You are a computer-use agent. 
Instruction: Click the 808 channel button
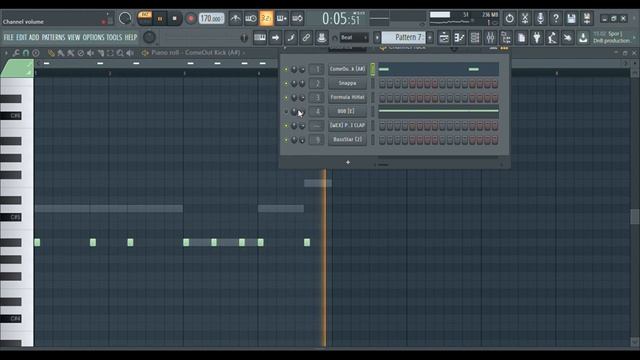[347, 111]
